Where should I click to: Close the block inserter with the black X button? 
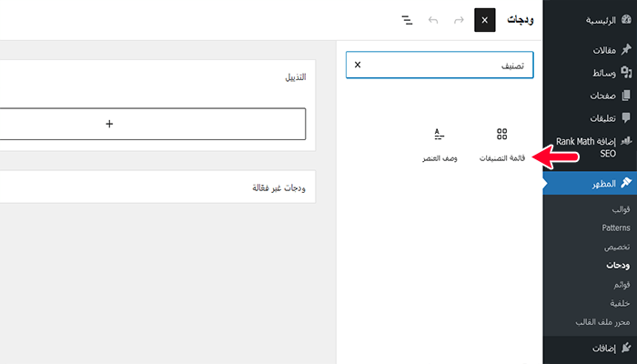click(x=485, y=20)
